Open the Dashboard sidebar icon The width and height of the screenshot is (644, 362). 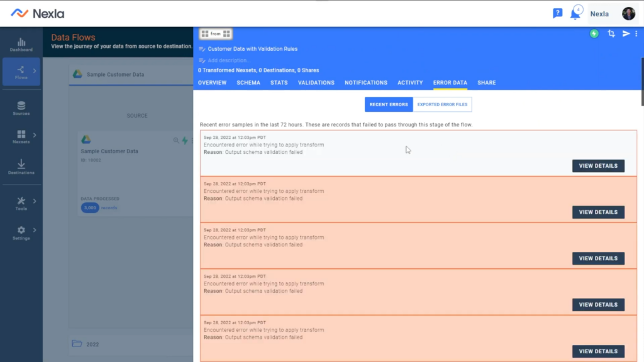[x=21, y=44]
